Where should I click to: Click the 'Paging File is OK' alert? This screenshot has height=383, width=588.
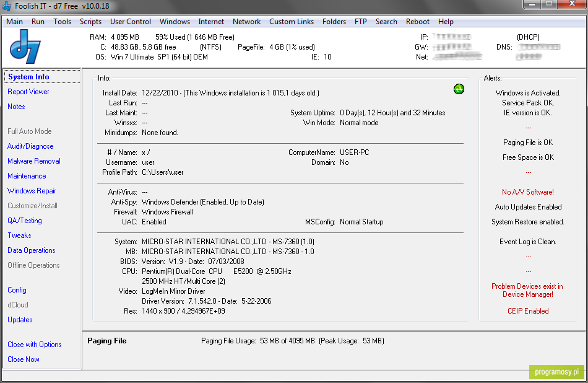point(527,143)
